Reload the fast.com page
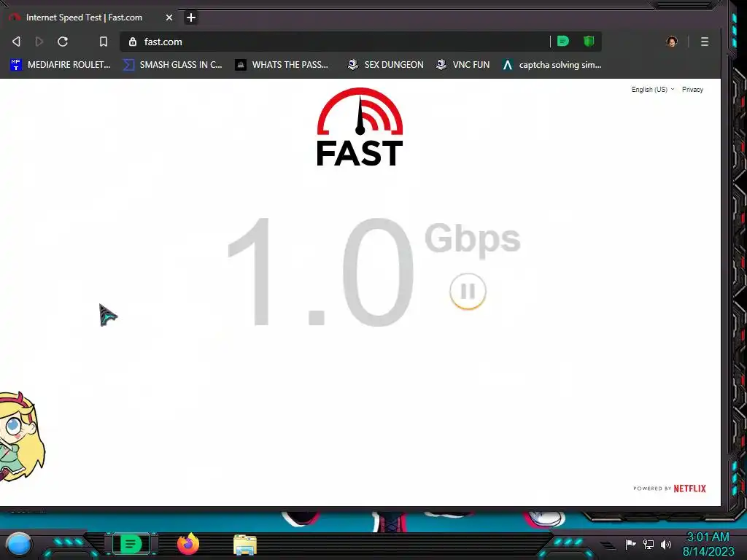Viewport: 747px width, 560px height. coord(63,42)
